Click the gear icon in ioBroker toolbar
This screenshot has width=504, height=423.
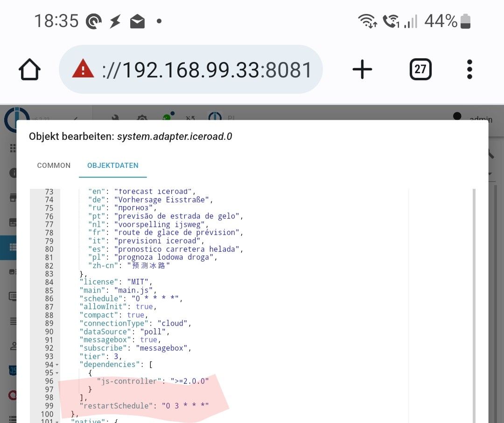tap(142, 118)
